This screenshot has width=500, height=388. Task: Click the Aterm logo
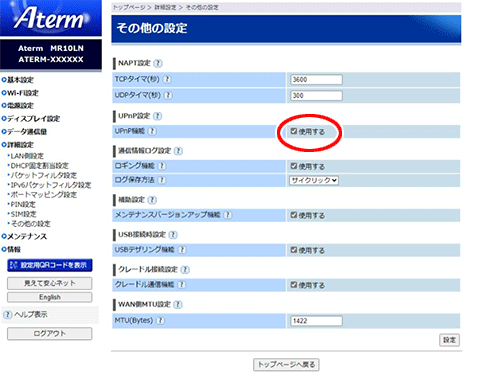51,17
